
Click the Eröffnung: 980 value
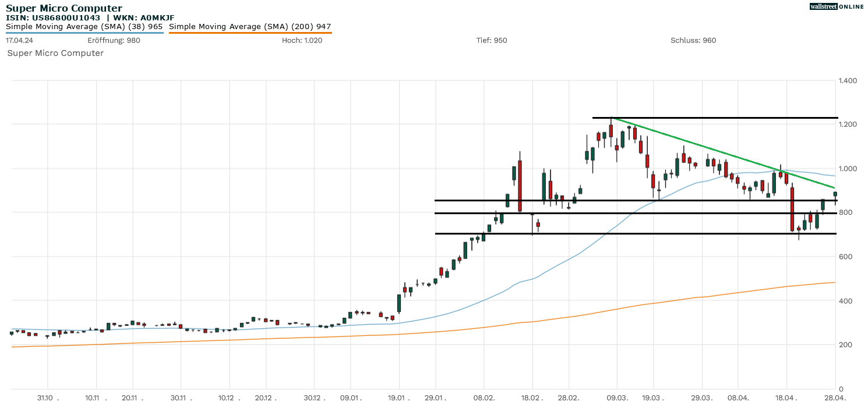114,40
